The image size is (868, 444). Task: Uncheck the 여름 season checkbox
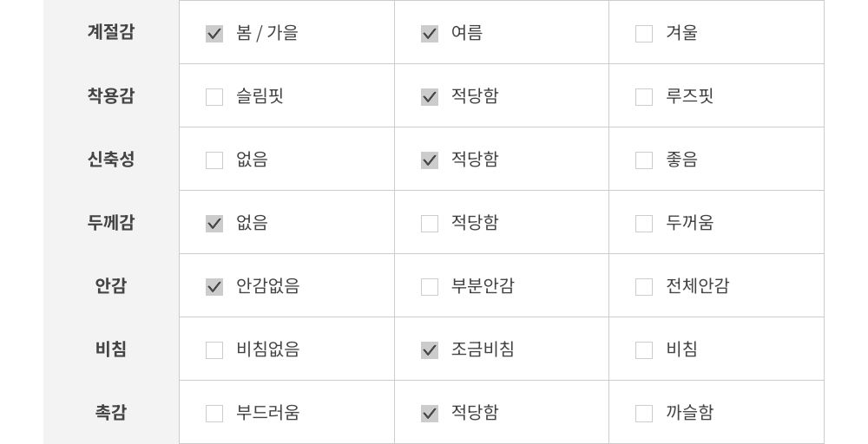click(430, 34)
